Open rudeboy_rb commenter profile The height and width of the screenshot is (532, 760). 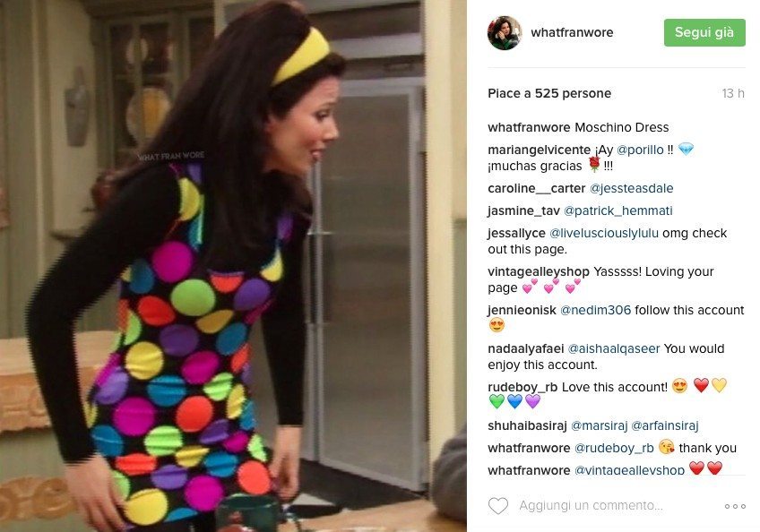click(x=522, y=387)
